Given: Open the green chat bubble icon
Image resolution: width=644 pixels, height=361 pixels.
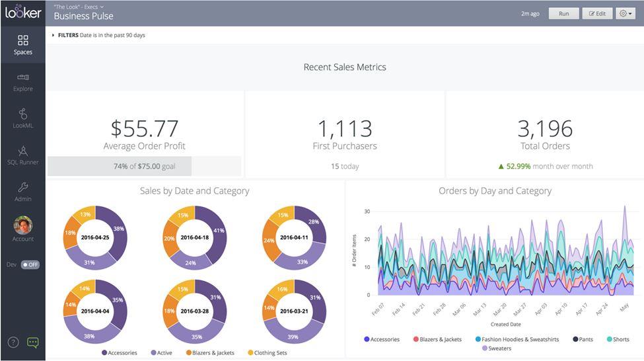Looking at the screenshot, I should [33, 342].
